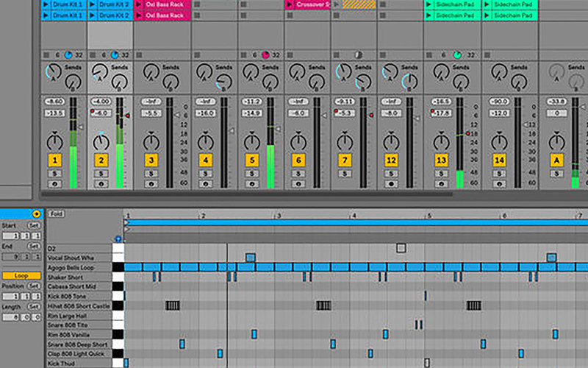Solo track 2
588x368 pixels.
[x=101, y=174]
